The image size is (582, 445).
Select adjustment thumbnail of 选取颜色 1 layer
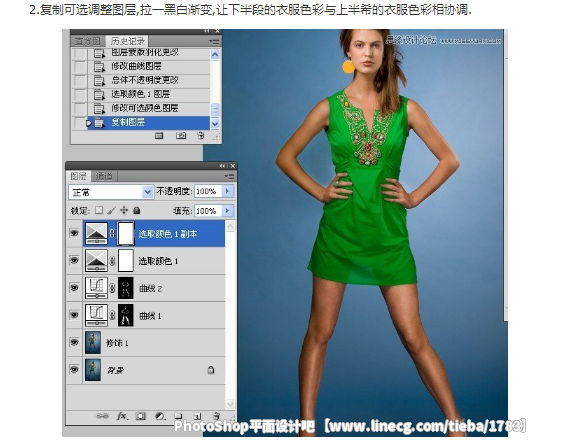[x=97, y=261]
